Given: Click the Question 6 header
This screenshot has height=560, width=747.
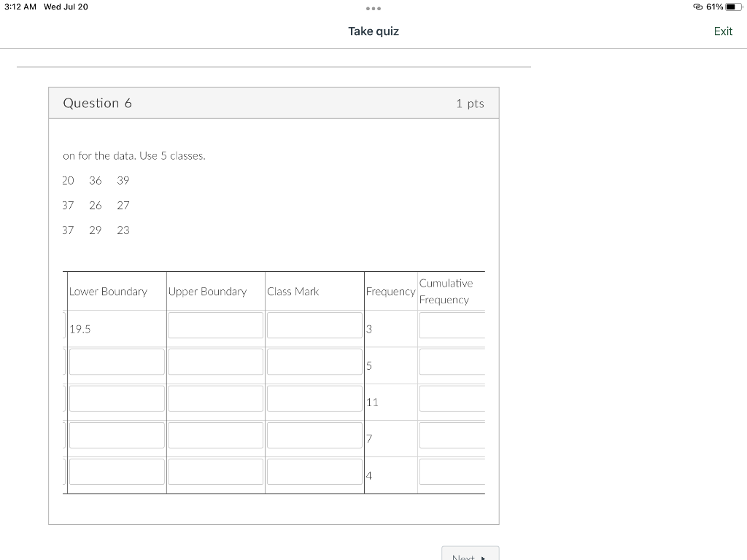Looking at the screenshot, I should 98,103.
